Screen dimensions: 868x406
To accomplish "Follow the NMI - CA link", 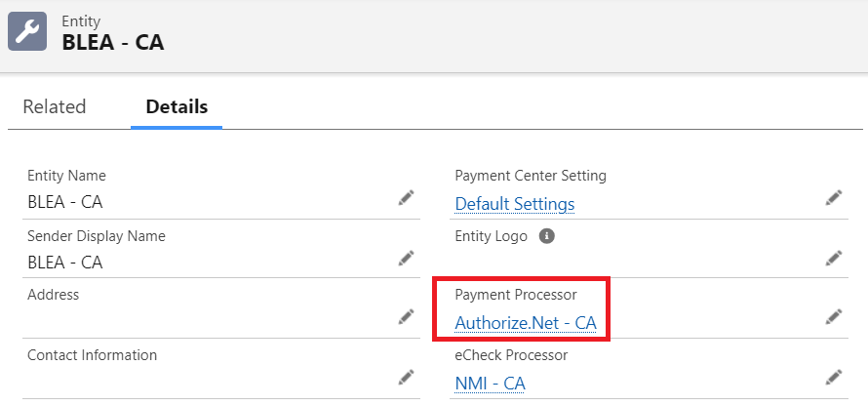I will click(x=490, y=384).
